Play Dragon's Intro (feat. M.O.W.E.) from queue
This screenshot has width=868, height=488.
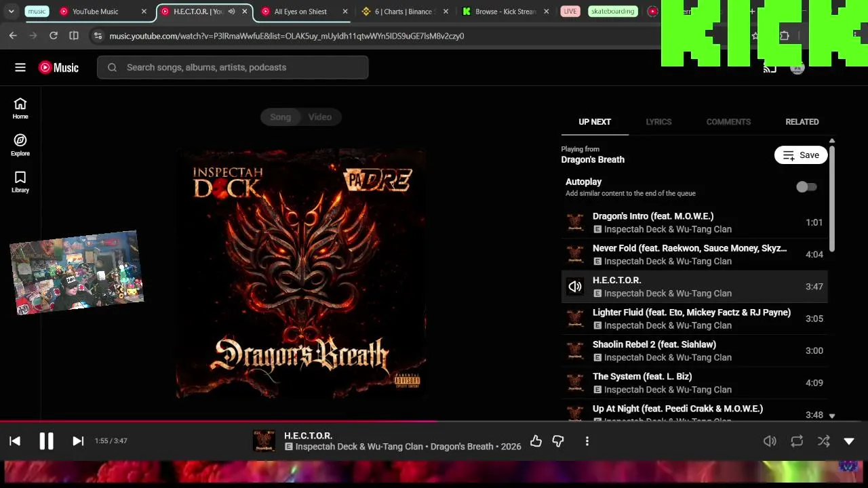[694, 222]
